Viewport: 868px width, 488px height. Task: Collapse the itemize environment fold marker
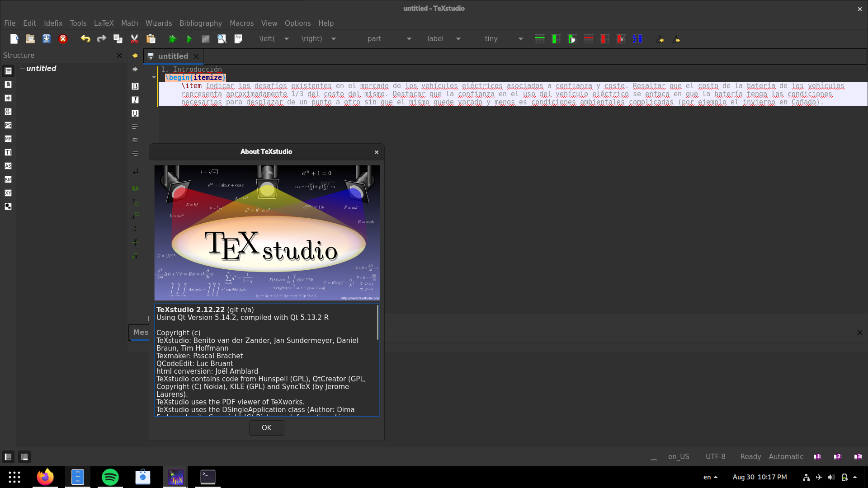tap(154, 78)
